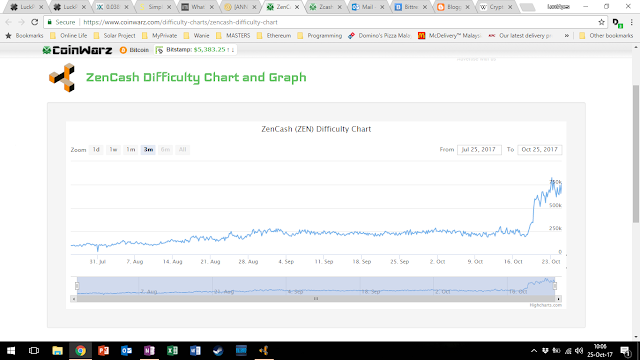Click the page vertical scrollbar thumb
The image size is (640, 360).
point(636,154)
